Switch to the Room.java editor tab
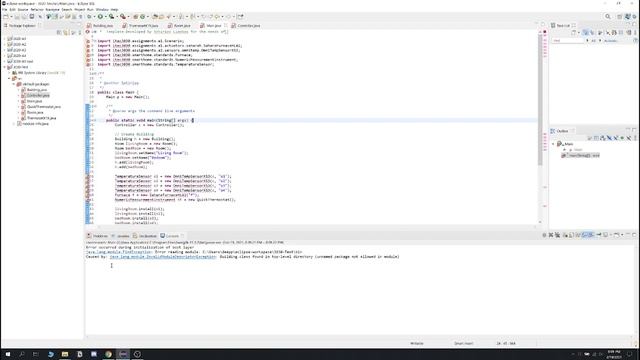The width and height of the screenshot is (640, 360). (180, 26)
